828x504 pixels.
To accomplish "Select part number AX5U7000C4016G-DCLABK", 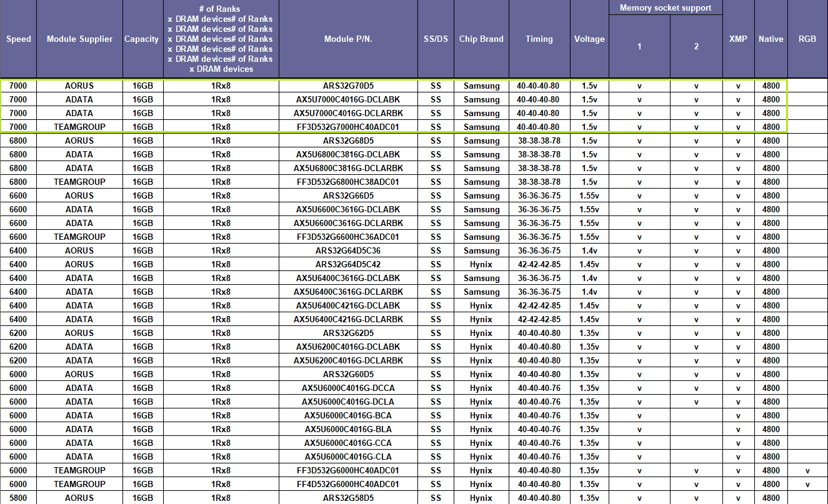I will [348, 99].
